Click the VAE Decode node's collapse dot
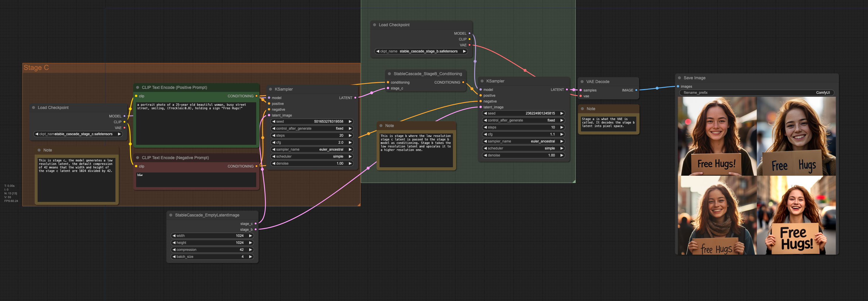 [582, 82]
